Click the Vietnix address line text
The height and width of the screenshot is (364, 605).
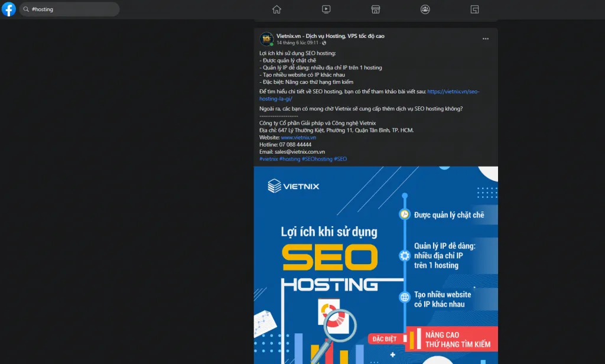pyautogui.click(x=336, y=130)
